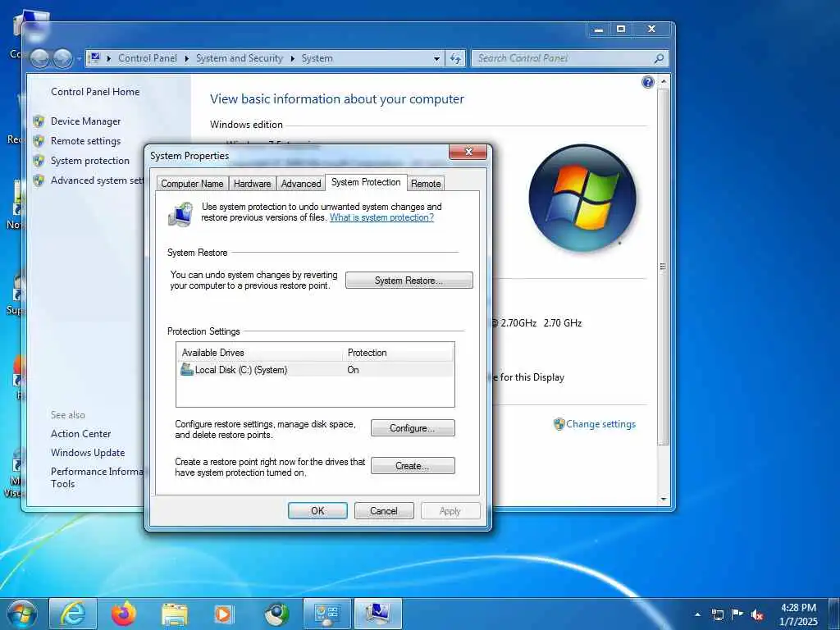
Task: Switch to System Properties taskbar button
Action: point(377,614)
